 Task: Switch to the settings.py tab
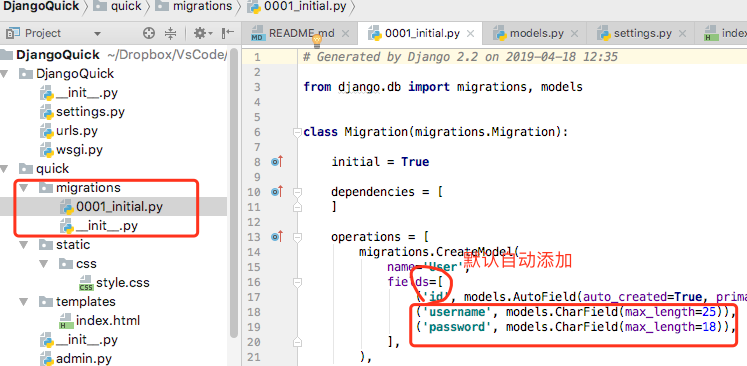pyautogui.click(x=635, y=33)
